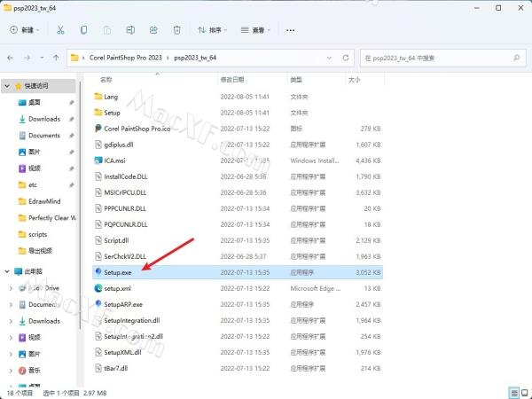Sort by the Name column header

point(106,80)
